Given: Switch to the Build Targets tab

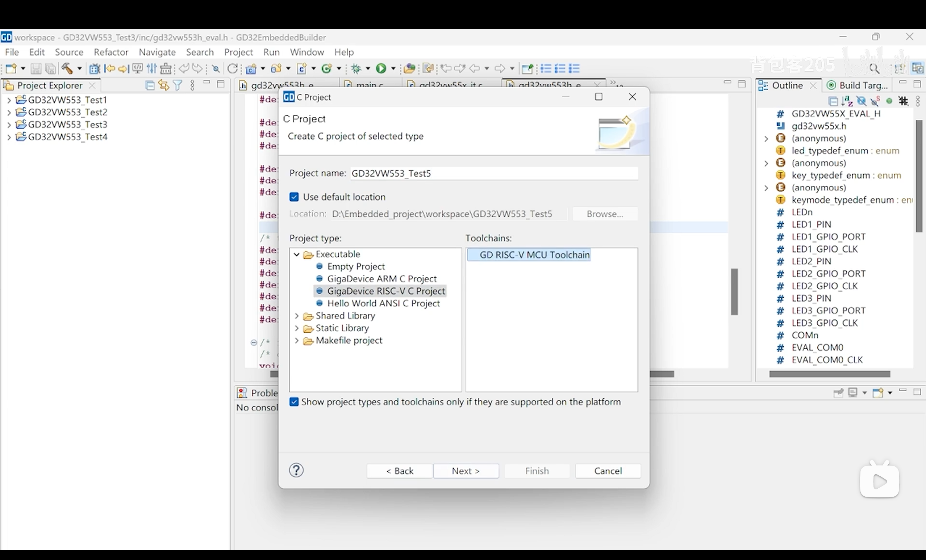Looking at the screenshot, I should [x=858, y=86].
